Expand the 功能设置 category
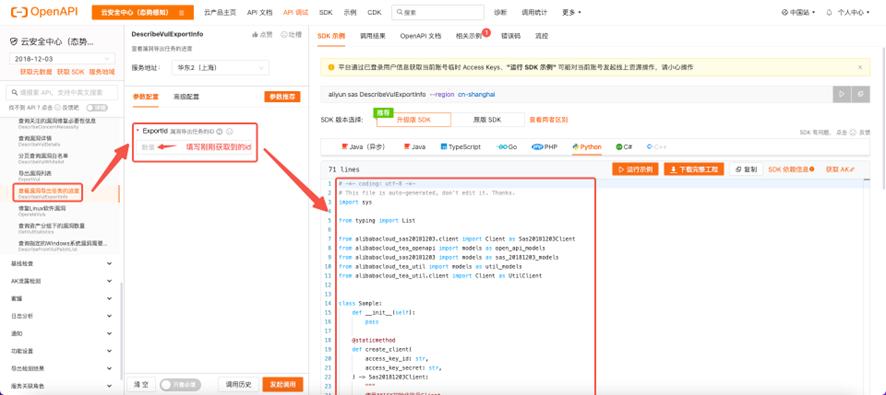Viewport: 886px width, 395px height. (x=61, y=351)
